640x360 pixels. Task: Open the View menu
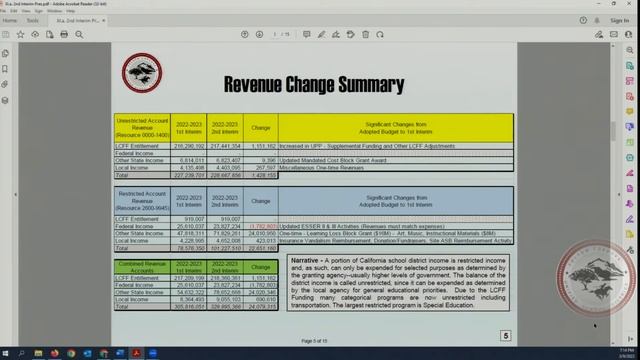pos(26,11)
